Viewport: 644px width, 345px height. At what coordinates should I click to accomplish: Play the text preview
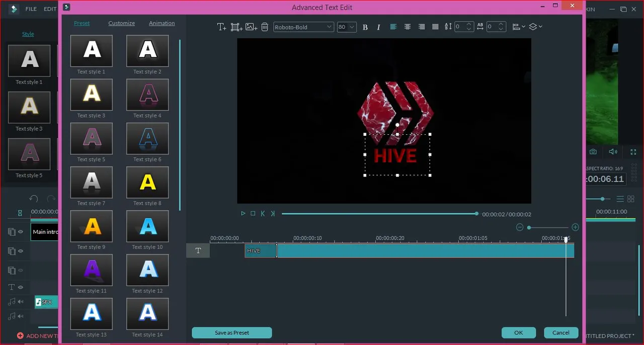(x=243, y=214)
